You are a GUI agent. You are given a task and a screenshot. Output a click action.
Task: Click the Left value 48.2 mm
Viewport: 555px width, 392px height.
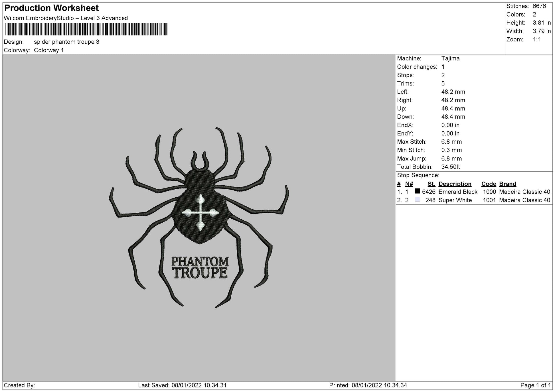tap(453, 92)
